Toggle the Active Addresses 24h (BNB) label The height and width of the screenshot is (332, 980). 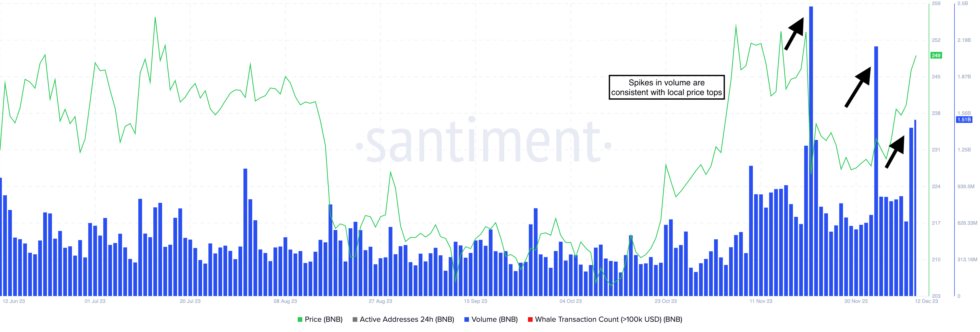(x=407, y=319)
